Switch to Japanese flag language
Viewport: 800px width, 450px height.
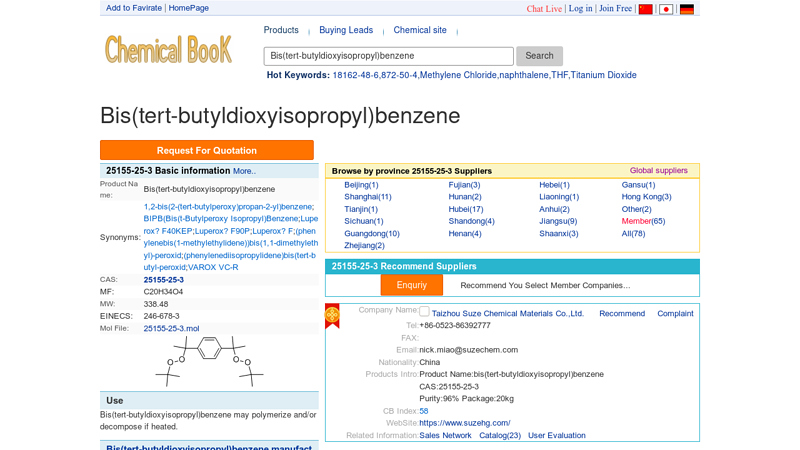[x=666, y=9]
